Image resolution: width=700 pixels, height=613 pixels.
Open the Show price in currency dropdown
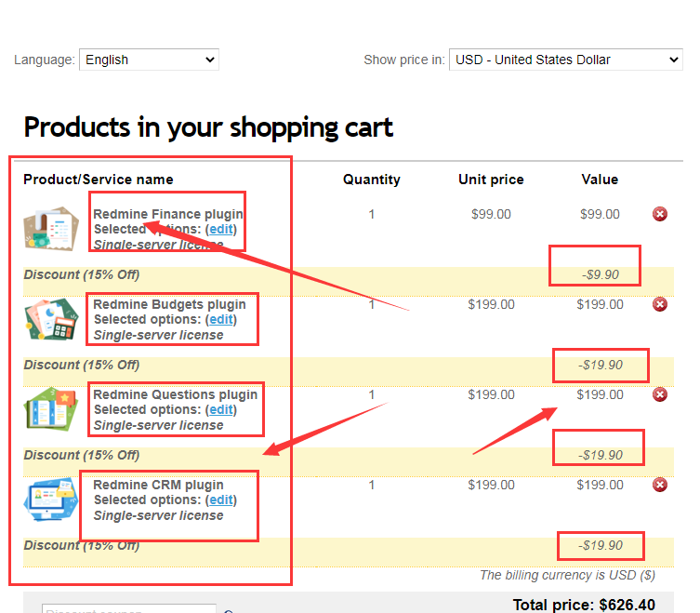[565, 60]
